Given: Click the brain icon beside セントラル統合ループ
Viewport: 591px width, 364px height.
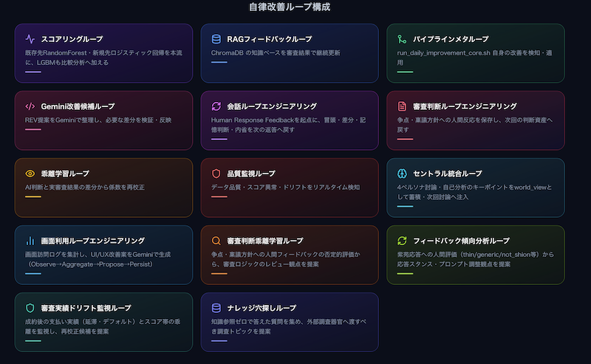Looking at the screenshot, I should (x=402, y=174).
